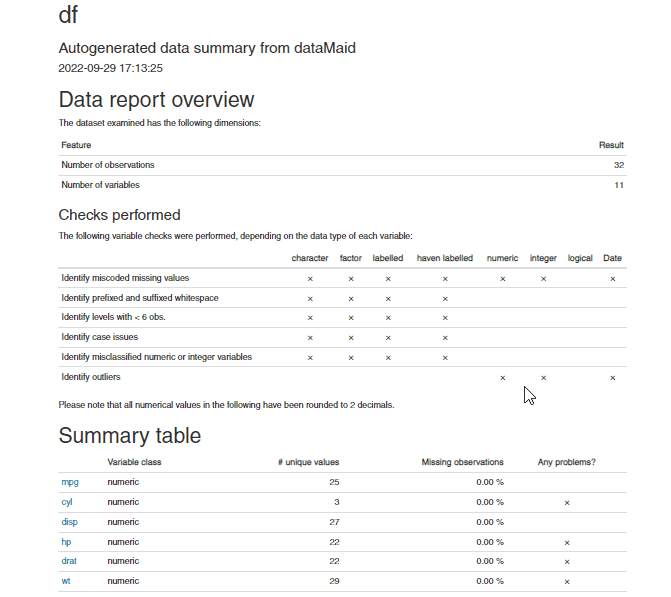
Task: Open the mpg variable link
Action: tap(70, 482)
